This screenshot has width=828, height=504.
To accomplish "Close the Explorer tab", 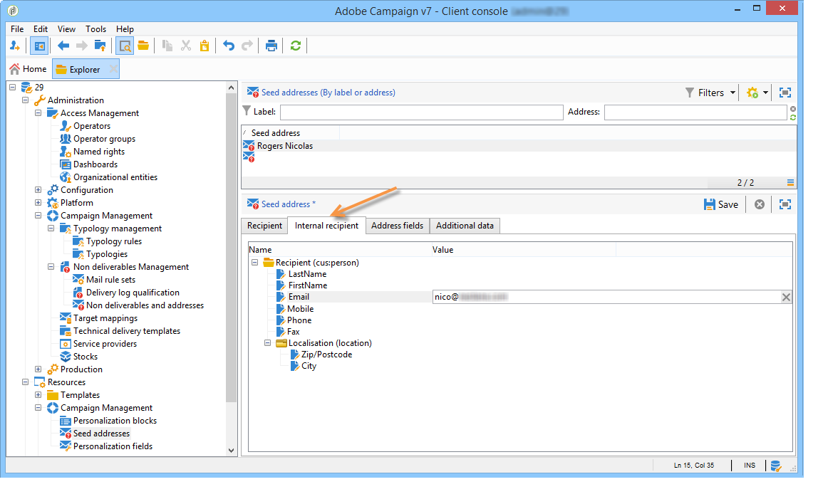I will coord(113,69).
